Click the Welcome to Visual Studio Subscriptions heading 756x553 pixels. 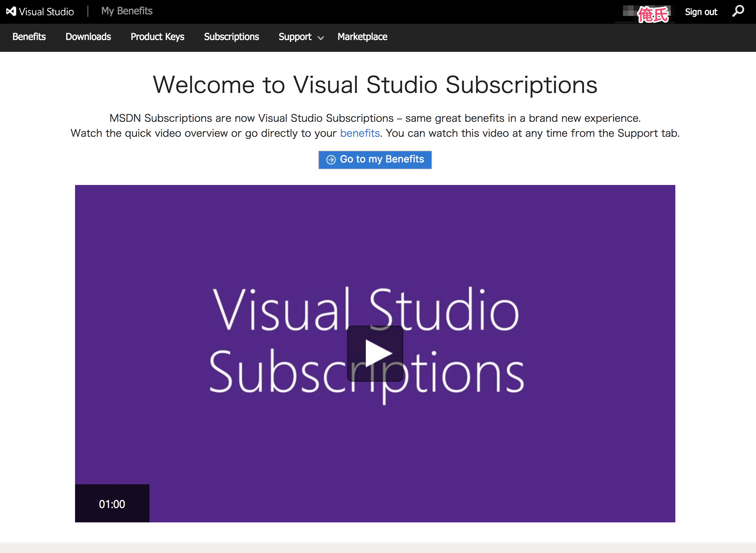[x=375, y=85]
